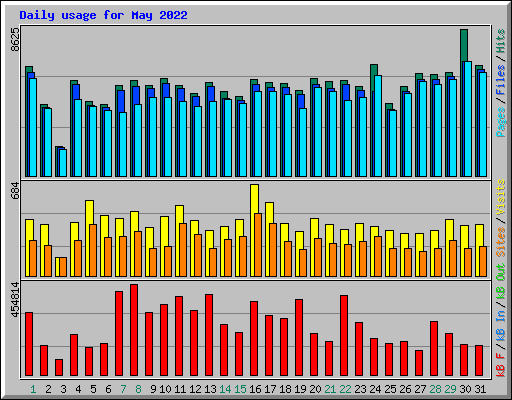Click green day label 21

click(x=330, y=389)
